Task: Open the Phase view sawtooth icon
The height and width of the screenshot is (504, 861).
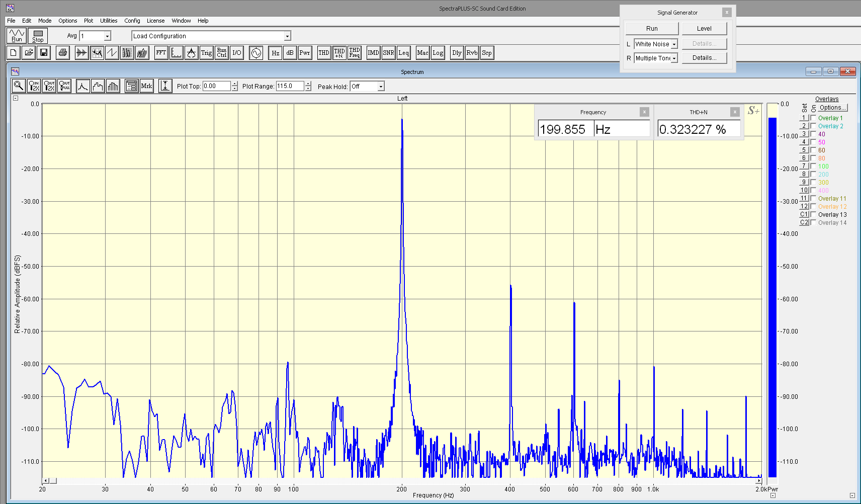Action: 112,52
